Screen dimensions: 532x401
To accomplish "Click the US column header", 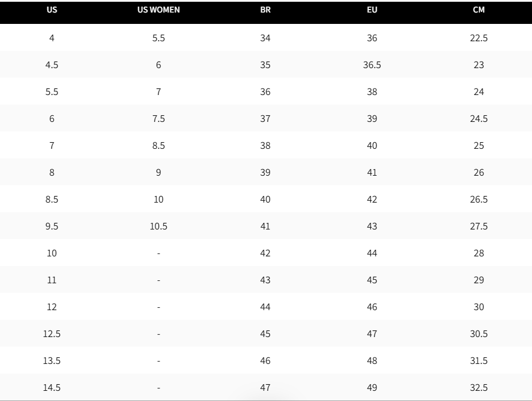I will 51,10.
